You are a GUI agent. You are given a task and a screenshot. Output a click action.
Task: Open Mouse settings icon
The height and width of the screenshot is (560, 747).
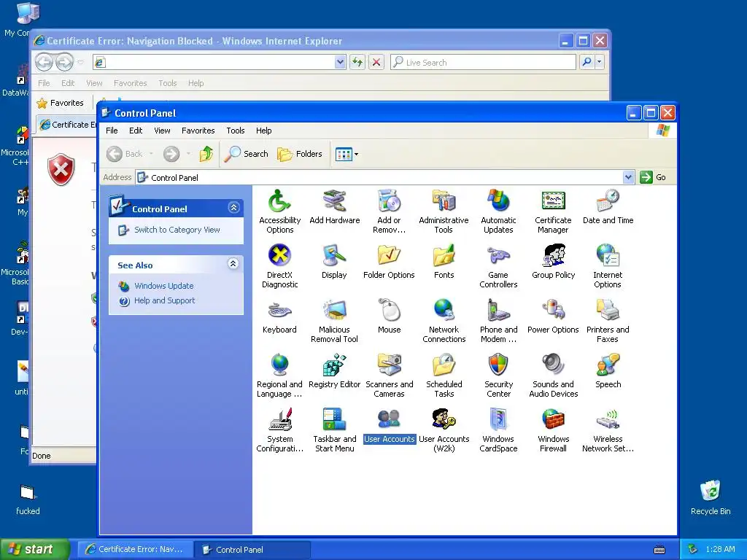coord(390,316)
